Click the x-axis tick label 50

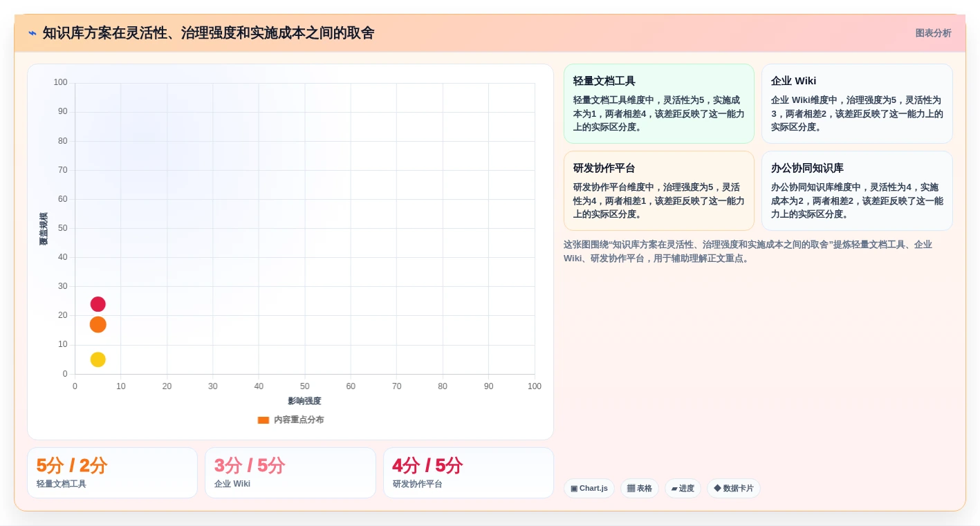click(305, 386)
